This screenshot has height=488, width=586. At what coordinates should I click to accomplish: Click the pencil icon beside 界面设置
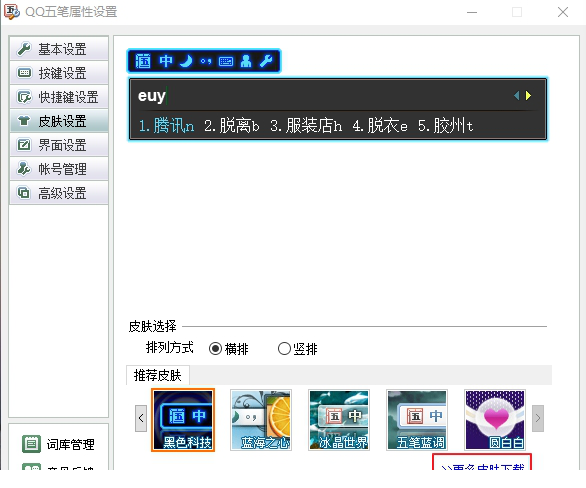click(x=24, y=145)
